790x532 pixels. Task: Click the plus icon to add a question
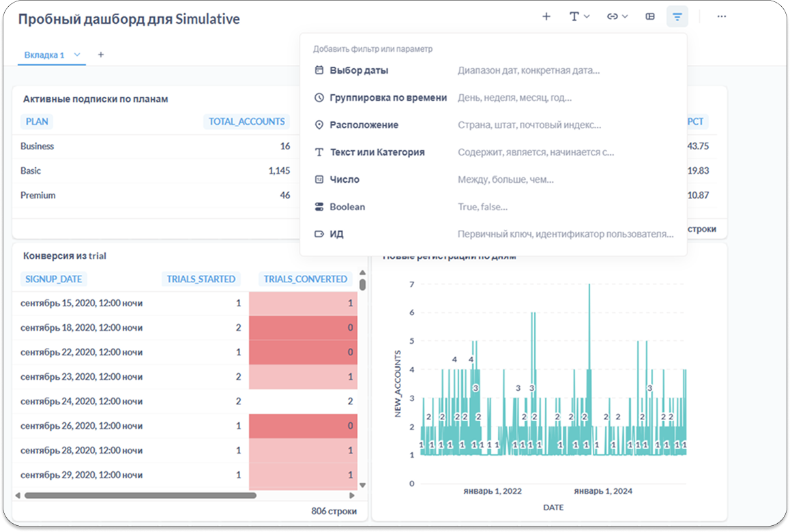[546, 16]
